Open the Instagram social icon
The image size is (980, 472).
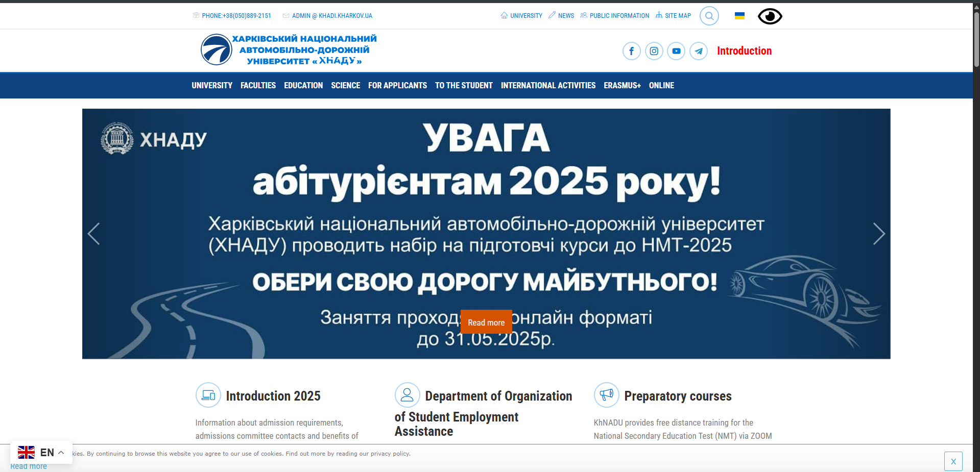click(654, 51)
